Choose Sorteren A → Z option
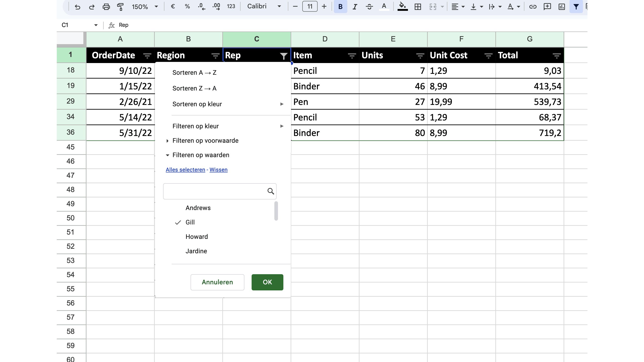644x362 pixels. tap(194, 73)
